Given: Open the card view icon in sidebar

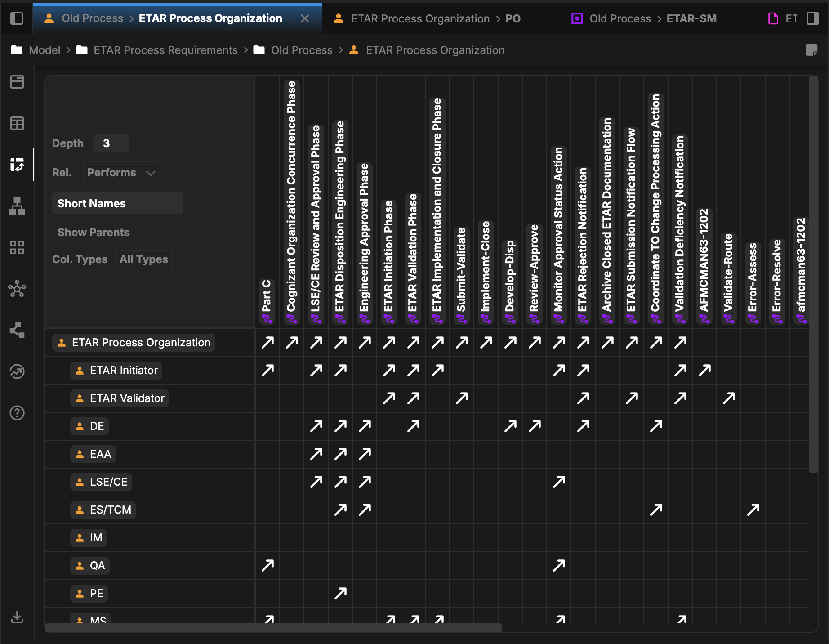Looking at the screenshot, I should coord(17,82).
